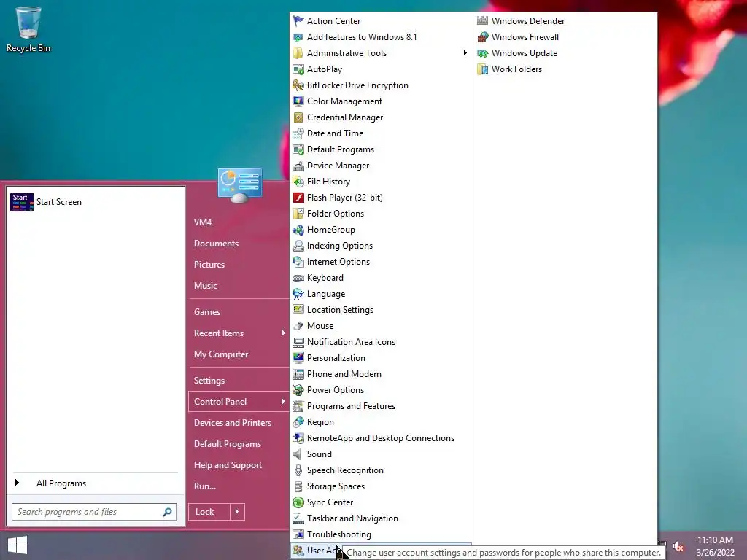Open Windows Defender wall icon
The width and height of the screenshot is (747, 560).
click(483, 21)
